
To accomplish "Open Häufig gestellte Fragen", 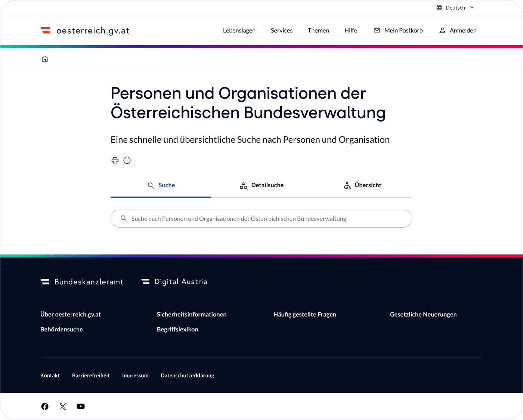I will click(x=305, y=314).
